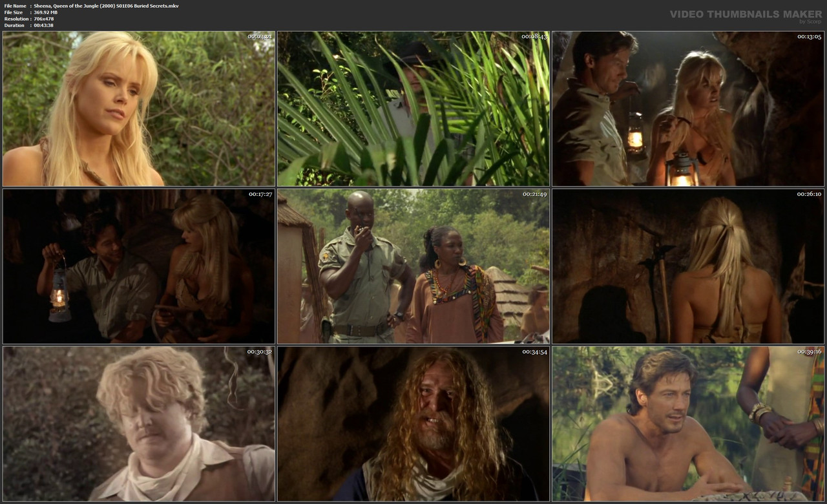
Task: Select the jungle foliage thumbnail at 00:08:43
Action: pyautogui.click(x=413, y=109)
